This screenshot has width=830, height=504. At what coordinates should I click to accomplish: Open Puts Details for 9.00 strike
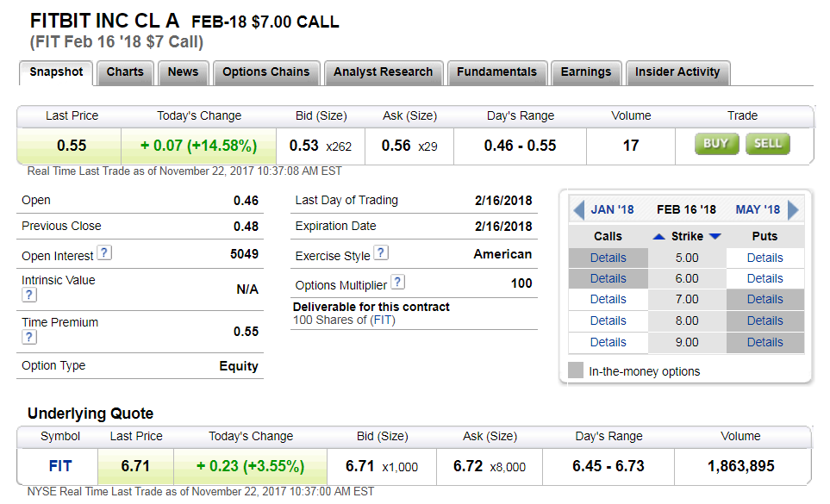click(764, 343)
